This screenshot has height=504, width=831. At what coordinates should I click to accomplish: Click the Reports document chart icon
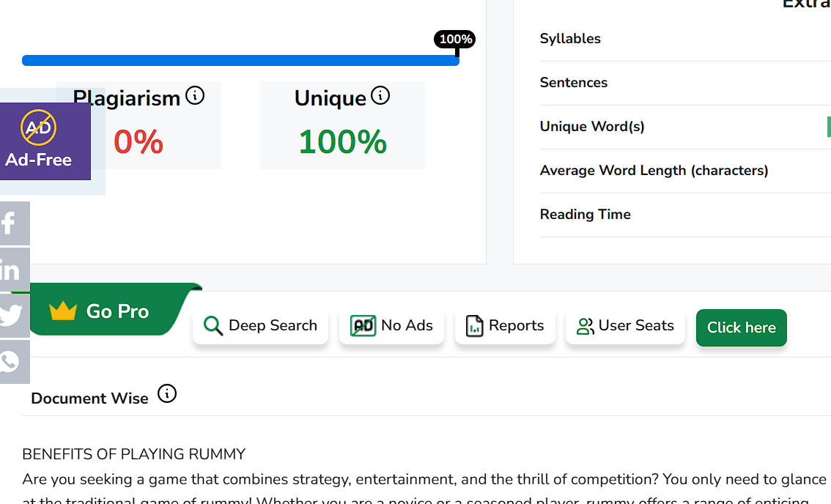474,326
